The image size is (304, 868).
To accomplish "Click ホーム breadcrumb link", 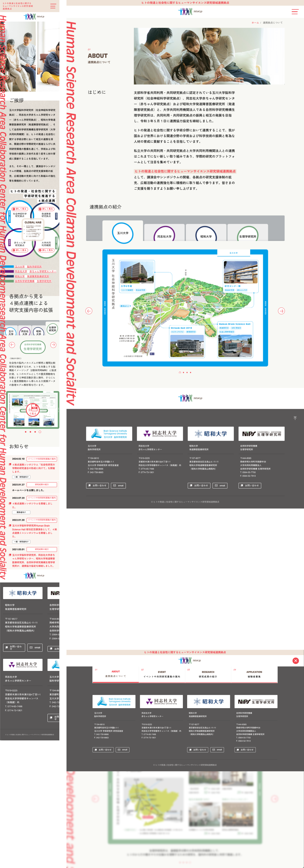I will [x=255, y=23].
